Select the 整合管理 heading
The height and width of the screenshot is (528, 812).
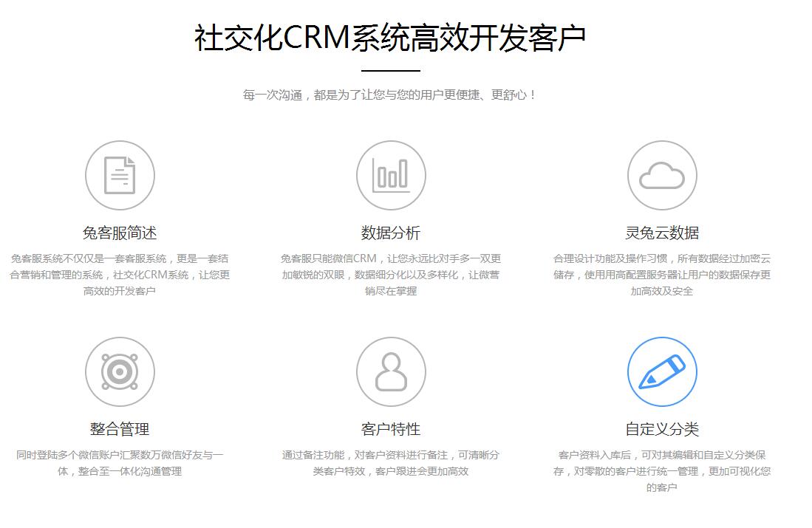click(x=120, y=429)
